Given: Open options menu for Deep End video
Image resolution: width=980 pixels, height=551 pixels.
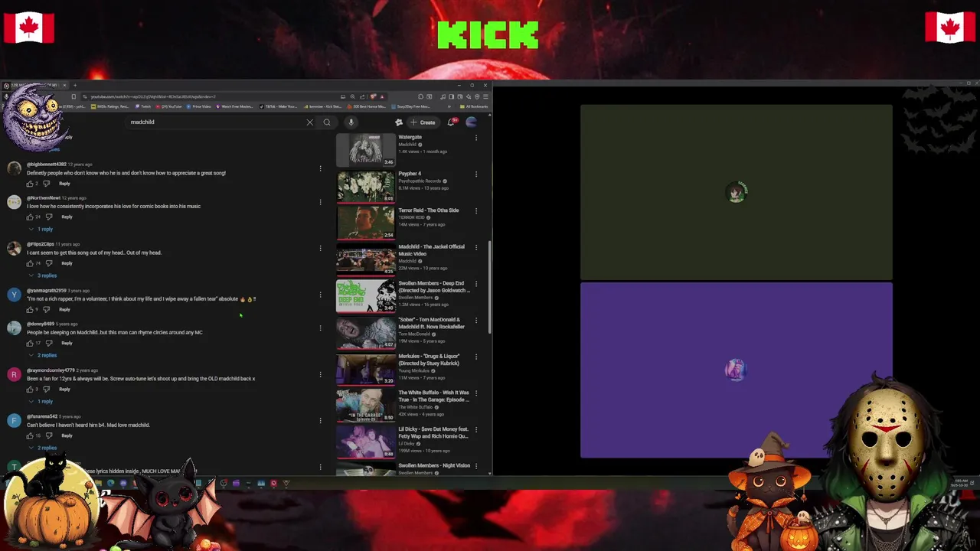Looking at the screenshot, I should [x=476, y=284].
